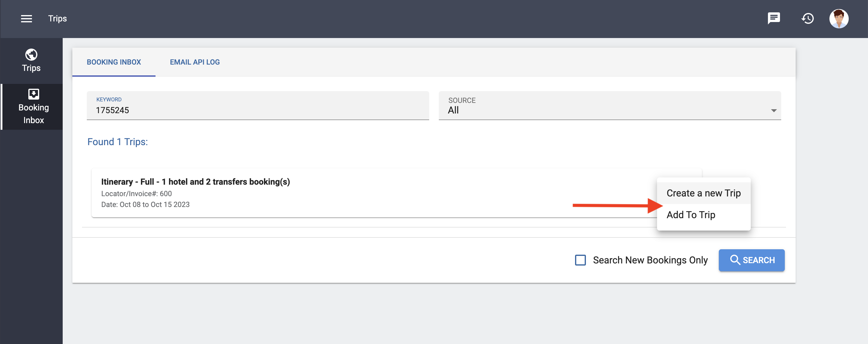Viewport: 868px width, 344px height.
Task: Open the user profile avatar
Action: pos(839,18)
